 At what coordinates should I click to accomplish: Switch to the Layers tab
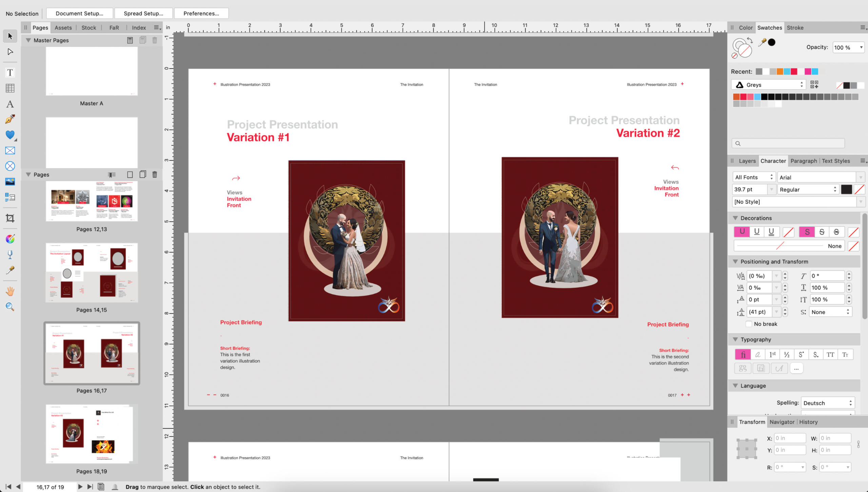pos(747,161)
